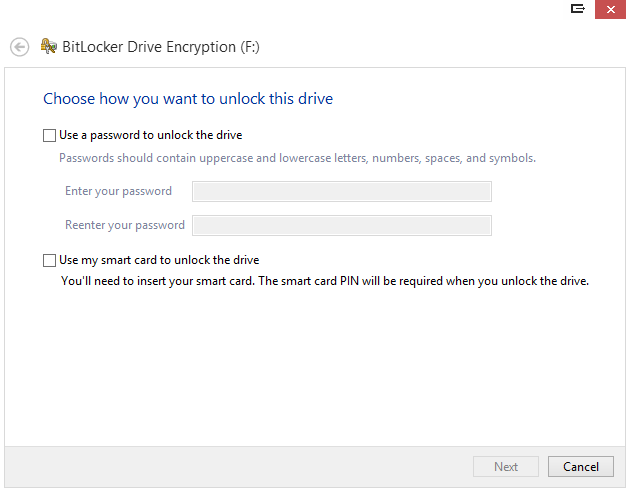The image size is (631, 491).
Task: Click the 'Enter your password' label
Action: [118, 191]
